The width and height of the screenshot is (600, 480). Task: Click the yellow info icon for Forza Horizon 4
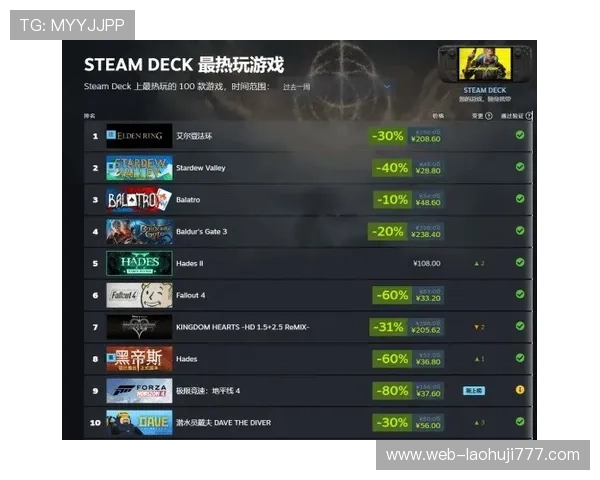(520, 390)
